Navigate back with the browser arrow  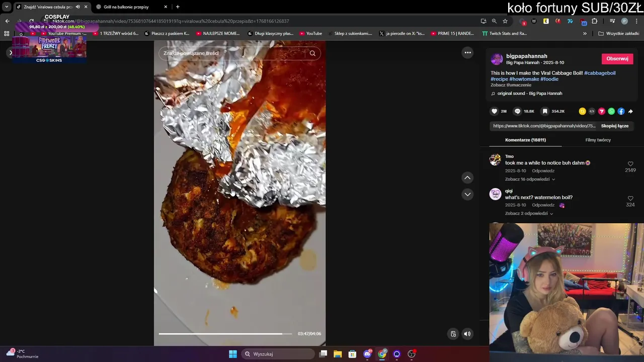pos(7,21)
